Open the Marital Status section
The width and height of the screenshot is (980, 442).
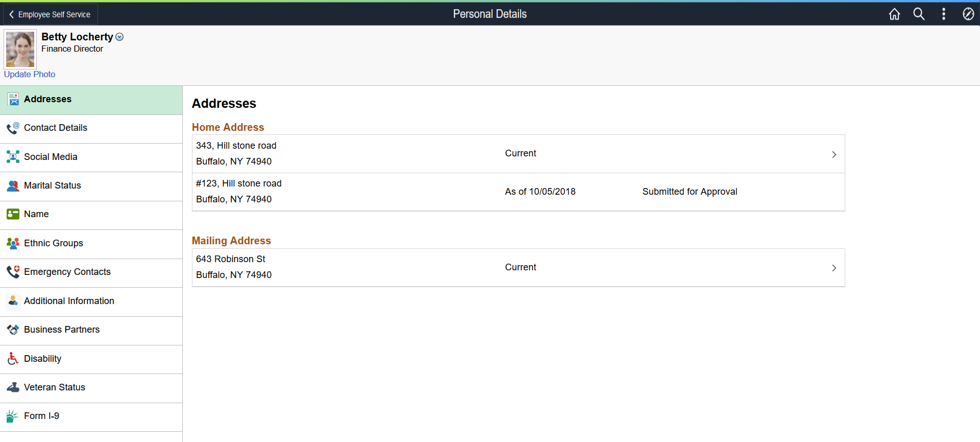click(x=91, y=187)
